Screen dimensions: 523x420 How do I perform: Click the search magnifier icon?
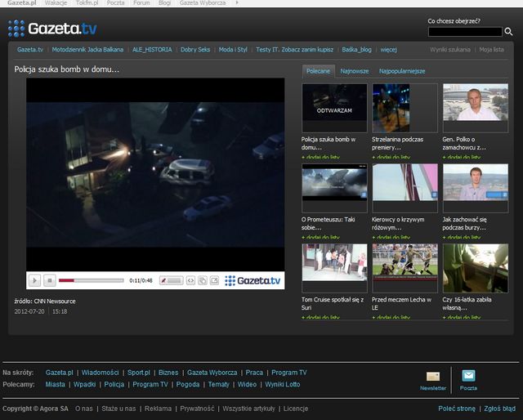coord(509,32)
